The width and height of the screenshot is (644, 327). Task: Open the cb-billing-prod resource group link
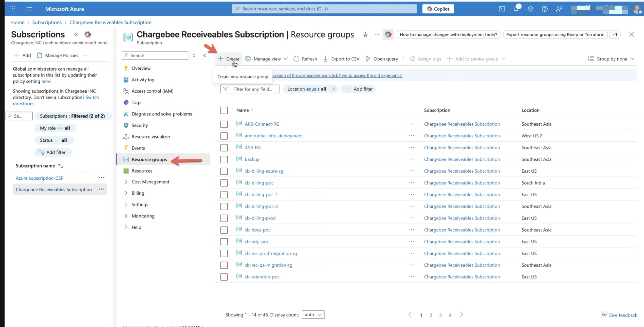pos(260,218)
